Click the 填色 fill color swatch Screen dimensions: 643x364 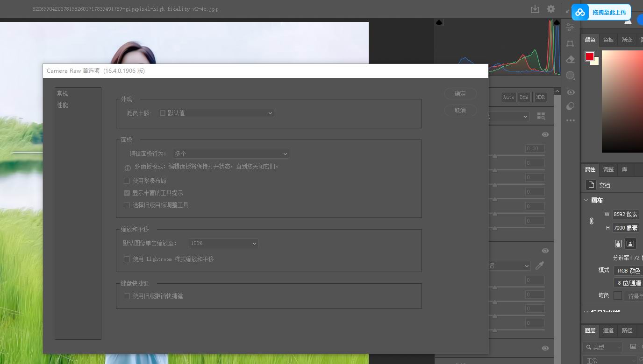point(618,295)
